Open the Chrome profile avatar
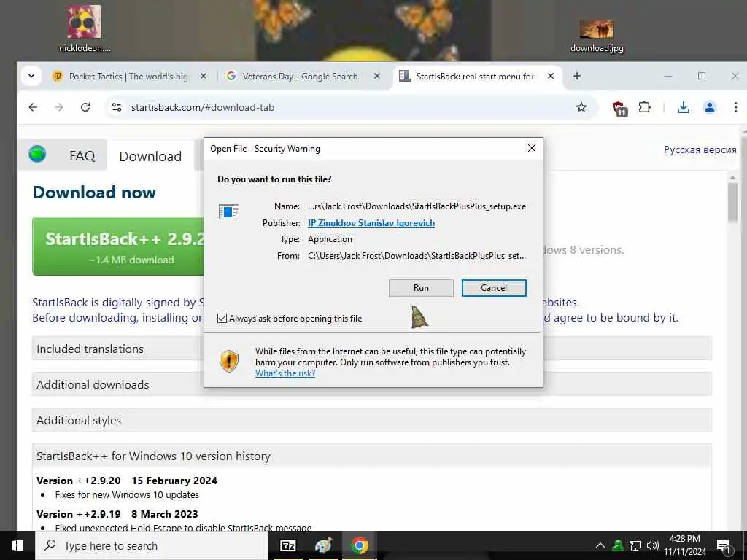The height and width of the screenshot is (560, 747). point(709,107)
